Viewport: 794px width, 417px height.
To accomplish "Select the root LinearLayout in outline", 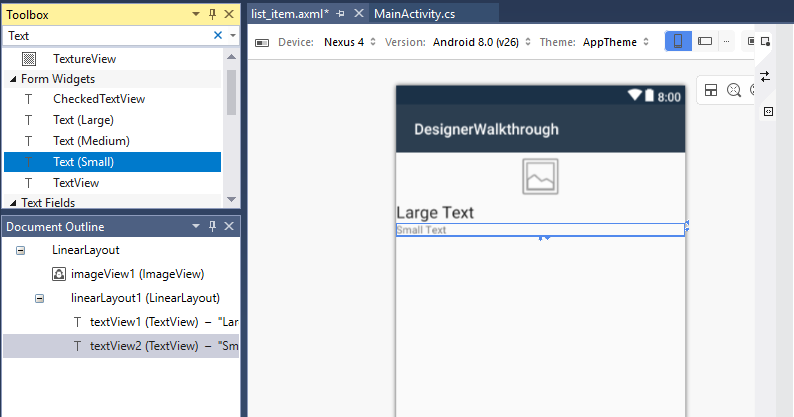I will pyautogui.click(x=86, y=250).
